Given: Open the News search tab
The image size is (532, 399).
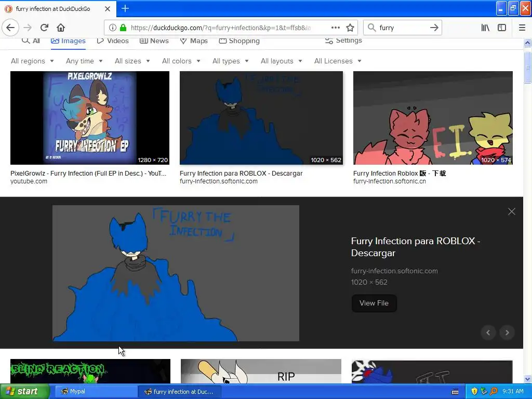Looking at the screenshot, I should [x=154, y=41].
